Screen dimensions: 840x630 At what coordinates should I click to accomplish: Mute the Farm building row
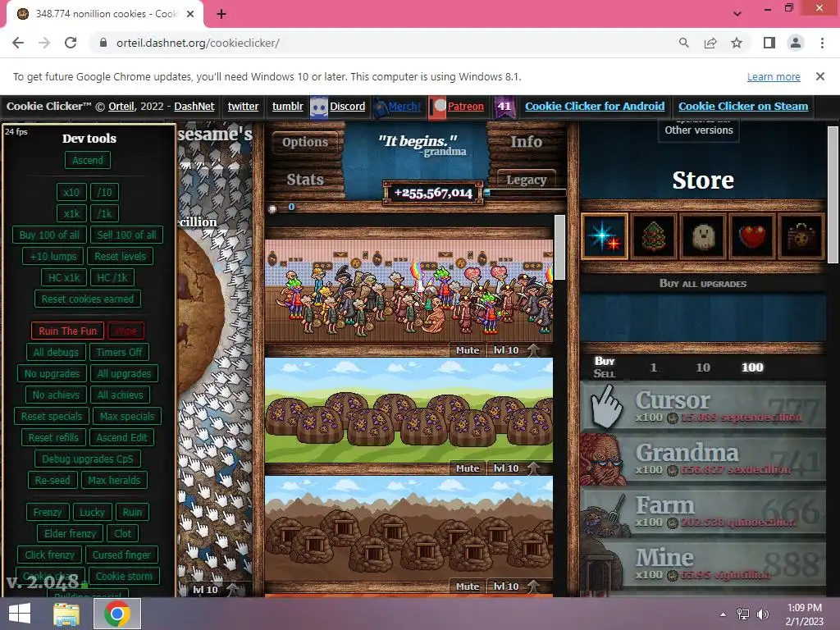point(467,468)
